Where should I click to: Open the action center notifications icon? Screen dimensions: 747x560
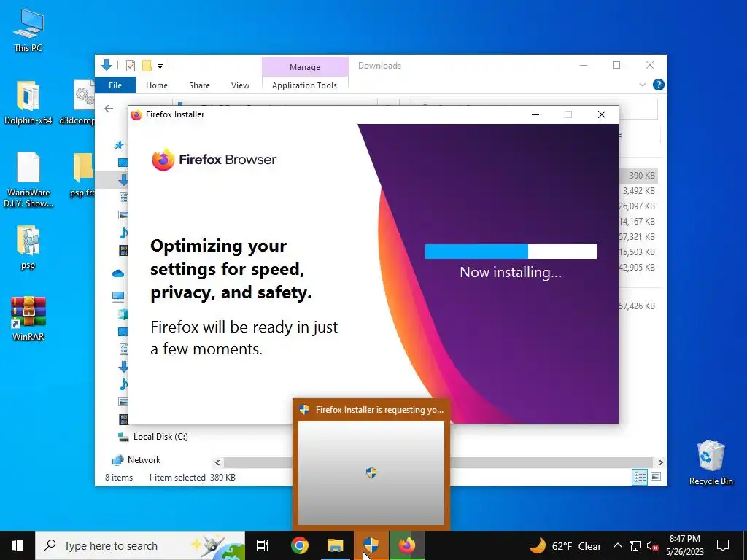[x=723, y=545]
